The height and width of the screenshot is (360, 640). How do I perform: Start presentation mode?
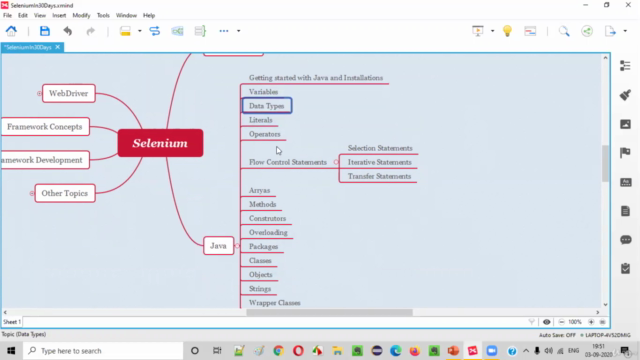click(x=478, y=31)
